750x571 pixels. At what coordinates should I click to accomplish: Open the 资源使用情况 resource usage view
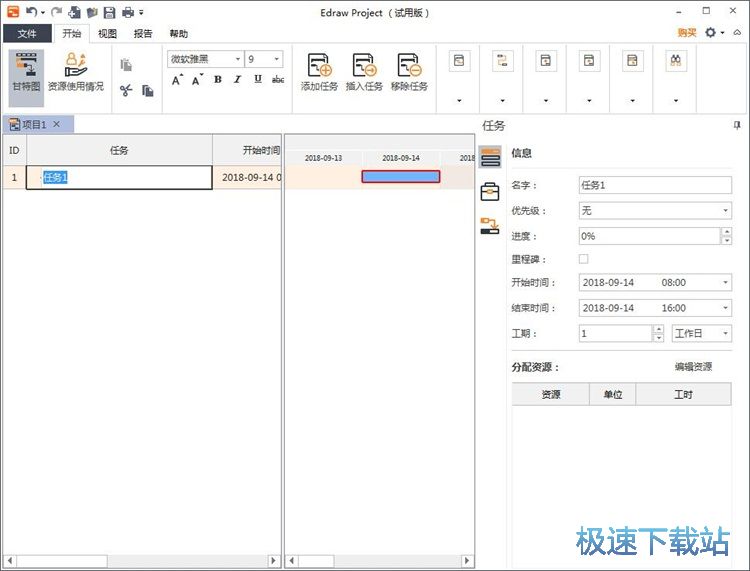tap(76, 72)
